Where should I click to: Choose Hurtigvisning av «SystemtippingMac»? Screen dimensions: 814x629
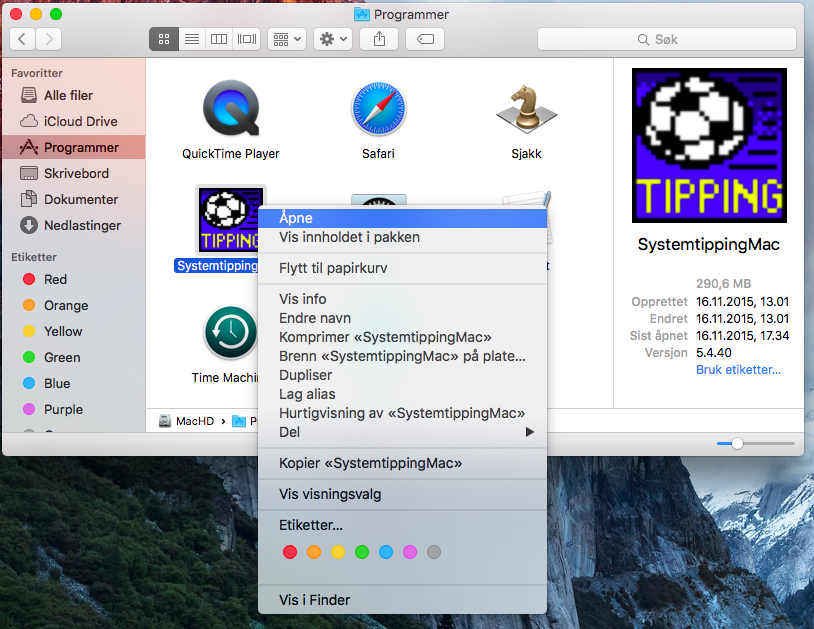coord(402,413)
